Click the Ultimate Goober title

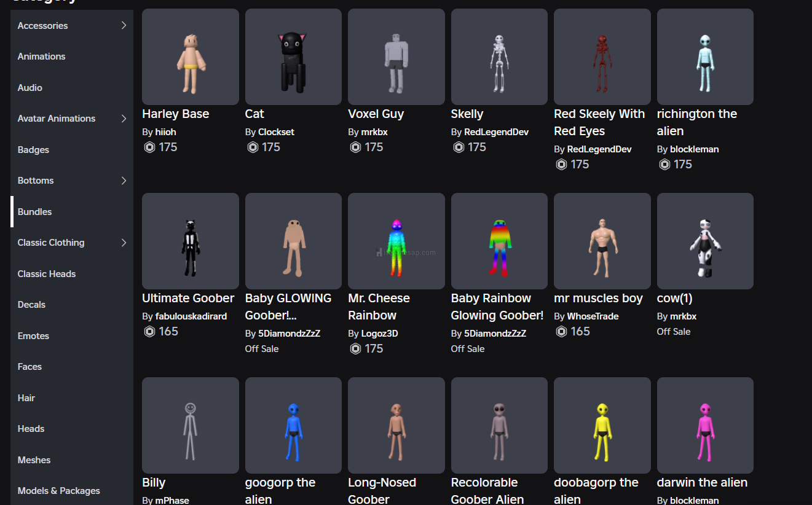(188, 299)
